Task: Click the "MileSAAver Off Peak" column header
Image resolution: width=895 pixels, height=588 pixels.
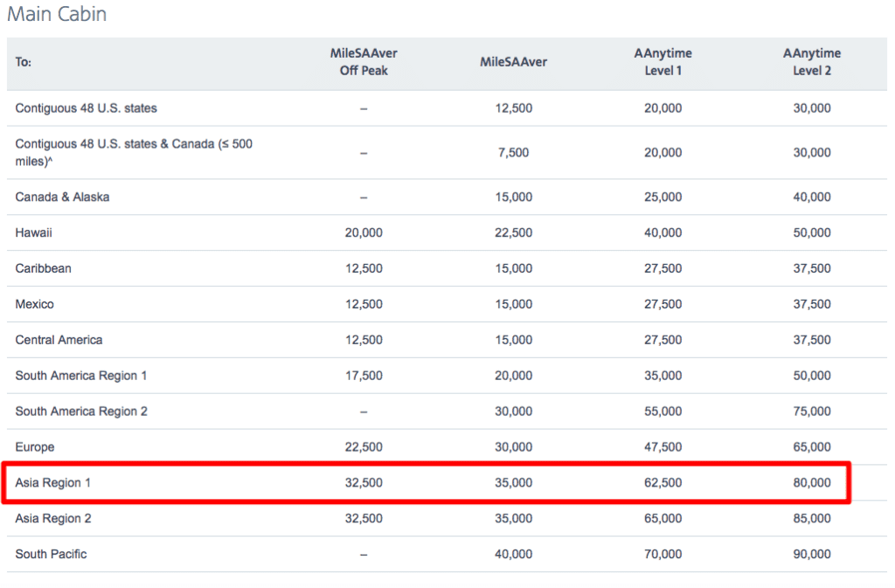Action: point(363,62)
